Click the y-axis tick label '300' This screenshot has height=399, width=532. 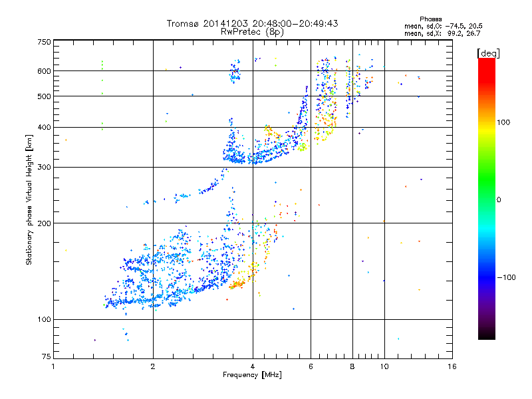(x=44, y=168)
